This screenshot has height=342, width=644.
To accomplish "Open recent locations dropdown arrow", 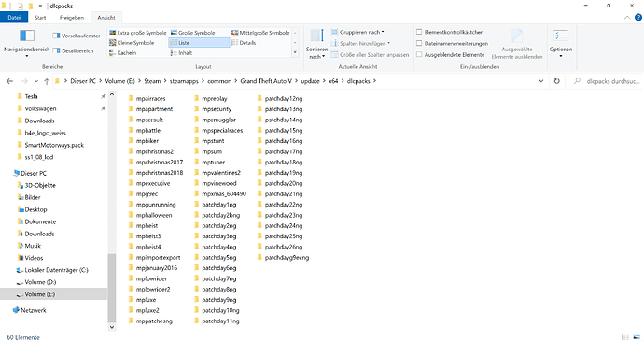I will click(36, 81).
